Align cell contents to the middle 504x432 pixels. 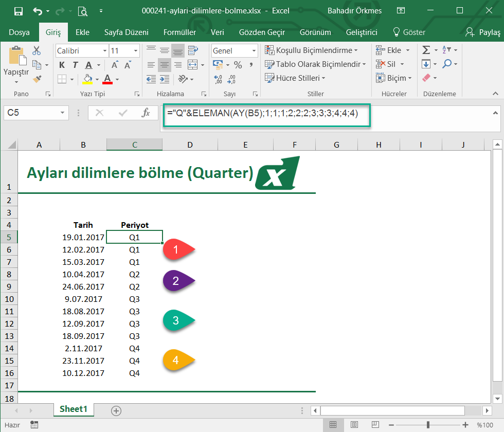click(x=165, y=50)
